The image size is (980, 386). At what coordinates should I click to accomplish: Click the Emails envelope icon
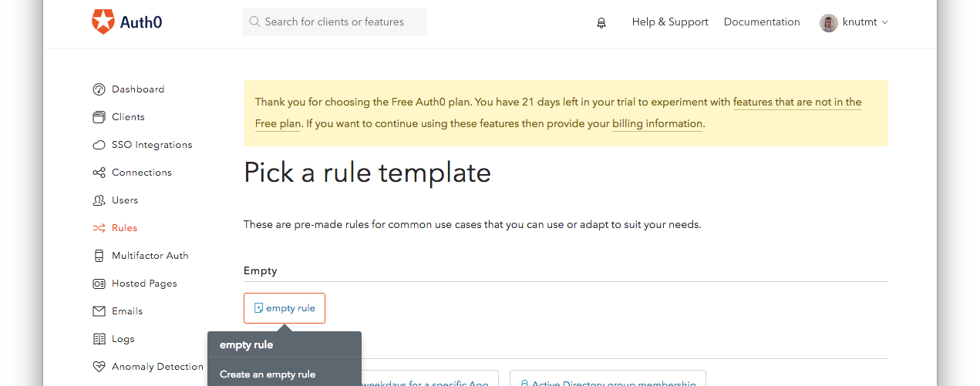[99, 311]
